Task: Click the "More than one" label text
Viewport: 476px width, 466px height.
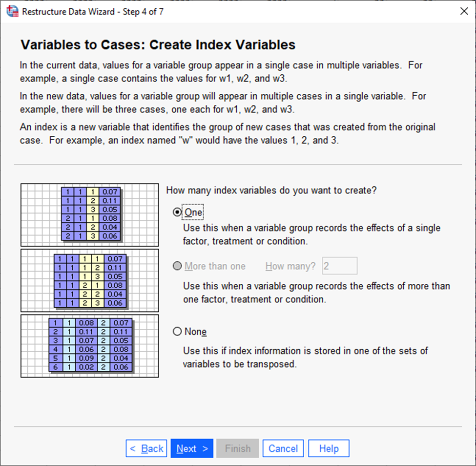Action: (215, 266)
